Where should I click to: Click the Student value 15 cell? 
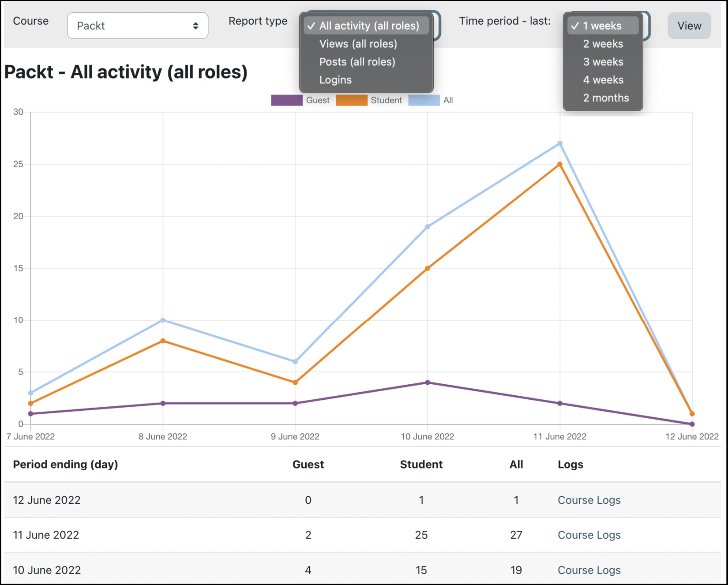[x=421, y=570]
